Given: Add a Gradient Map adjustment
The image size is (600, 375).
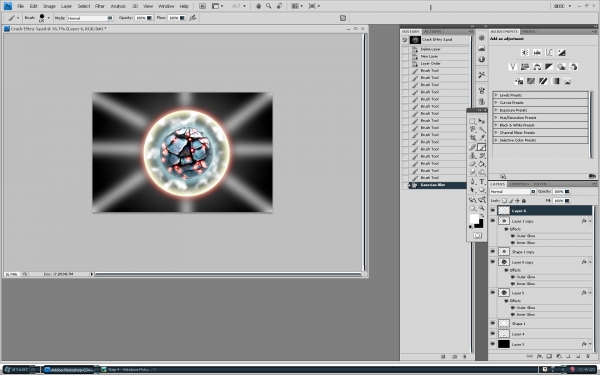Looking at the screenshot, I should point(555,81).
